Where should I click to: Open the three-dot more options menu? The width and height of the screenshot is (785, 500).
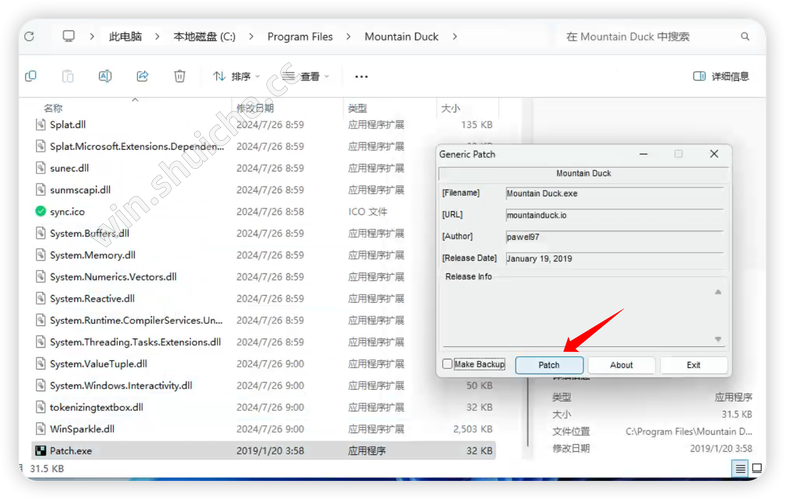361,76
